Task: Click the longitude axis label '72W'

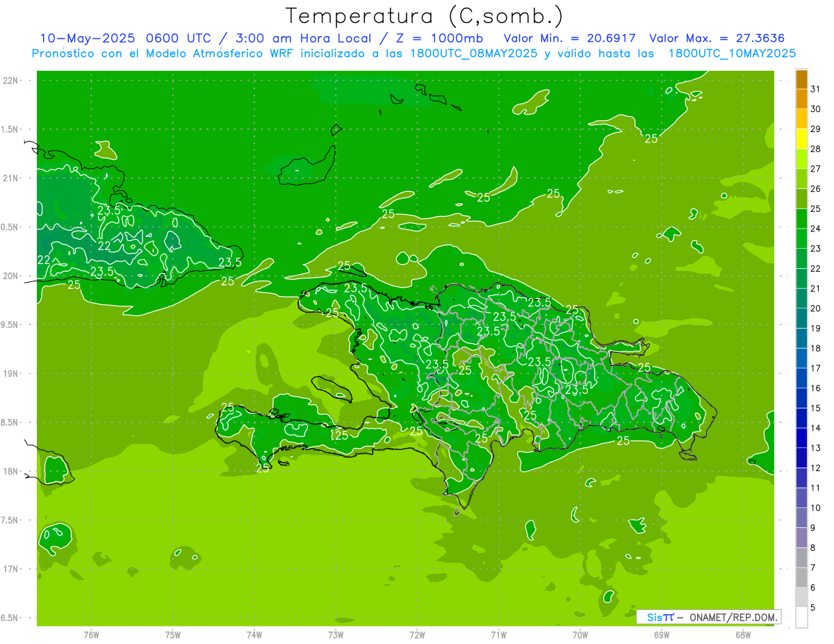Action: [x=417, y=635]
